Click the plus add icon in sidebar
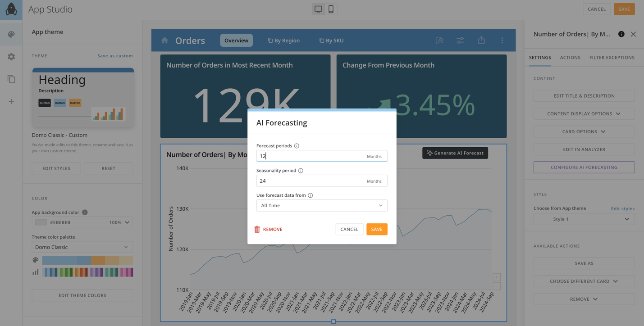The width and height of the screenshot is (644, 326). click(x=11, y=101)
